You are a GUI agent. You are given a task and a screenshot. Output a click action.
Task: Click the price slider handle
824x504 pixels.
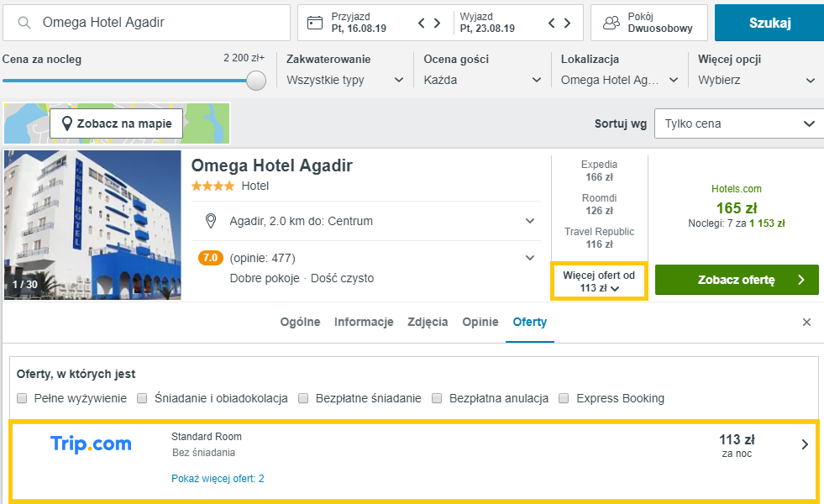coord(256,81)
